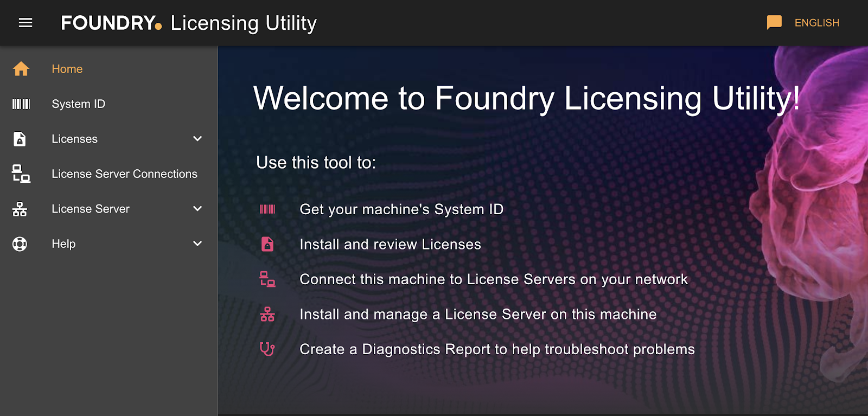Click the Foundry Licensing Utility title logo
The width and height of the screenshot is (868, 416).
[x=189, y=23]
